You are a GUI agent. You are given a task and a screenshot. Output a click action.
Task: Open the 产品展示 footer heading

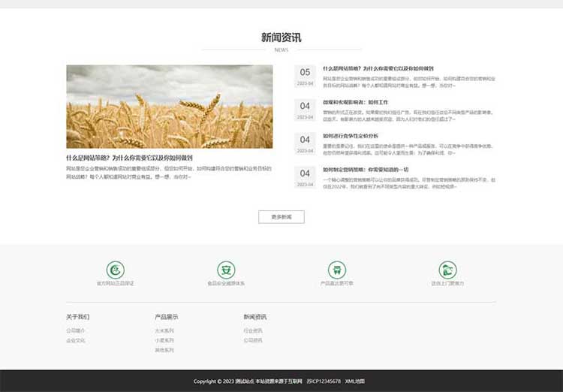[x=166, y=317]
